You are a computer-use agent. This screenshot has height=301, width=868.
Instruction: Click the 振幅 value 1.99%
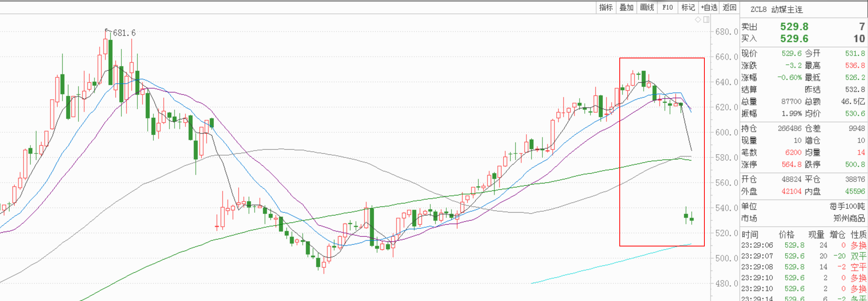(792, 113)
